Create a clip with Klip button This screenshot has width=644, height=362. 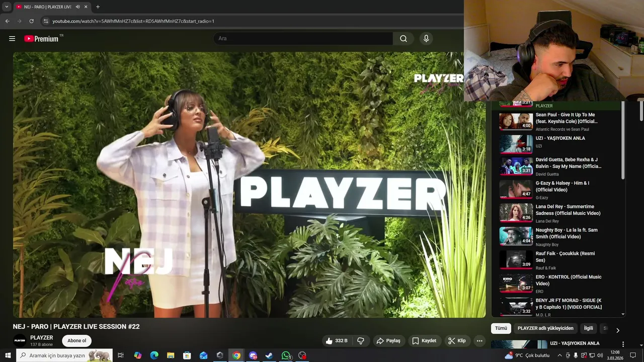click(x=457, y=341)
